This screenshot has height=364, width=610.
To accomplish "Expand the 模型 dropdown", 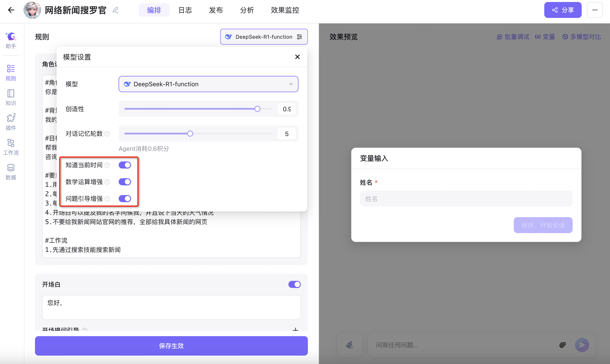I will [x=208, y=84].
